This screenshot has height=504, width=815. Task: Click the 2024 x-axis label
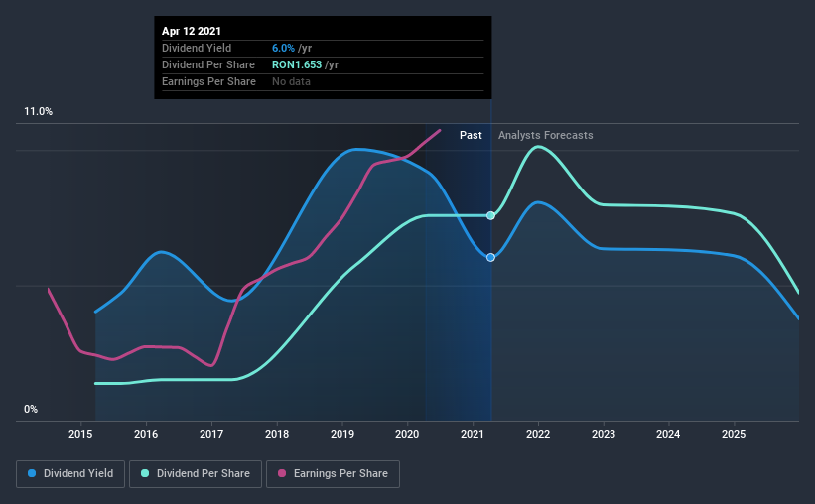(x=668, y=434)
